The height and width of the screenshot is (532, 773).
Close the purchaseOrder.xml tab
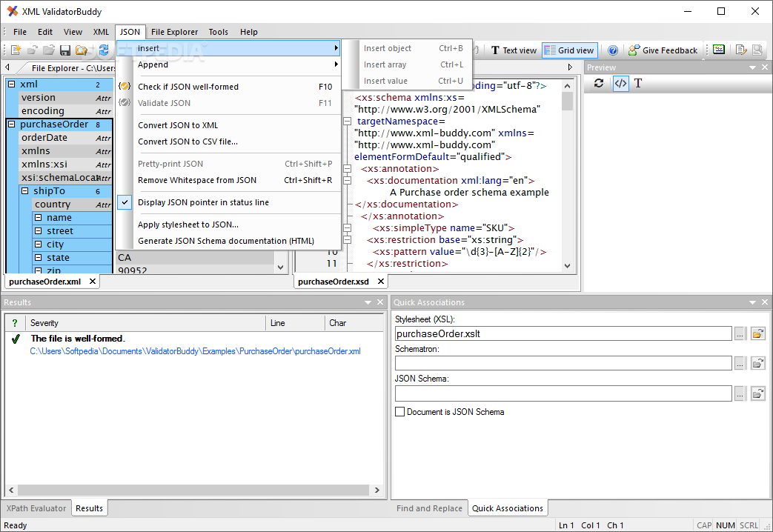pyautogui.click(x=92, y=281)
